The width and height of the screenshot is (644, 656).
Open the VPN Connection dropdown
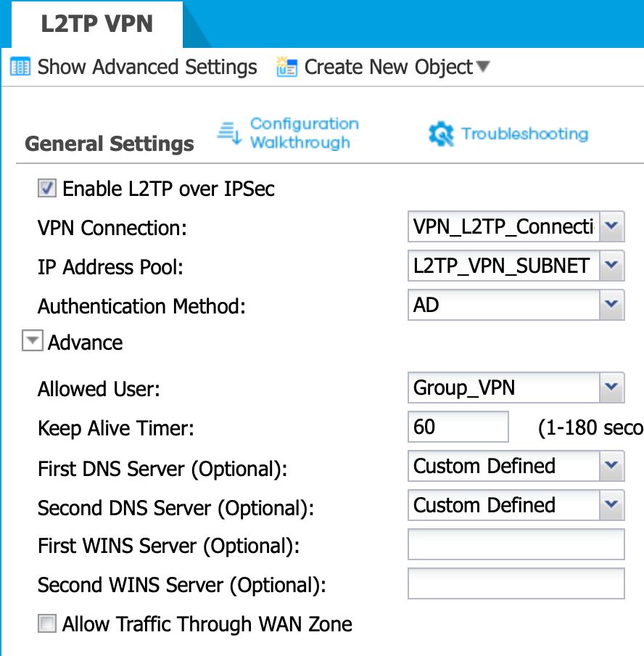611,227
